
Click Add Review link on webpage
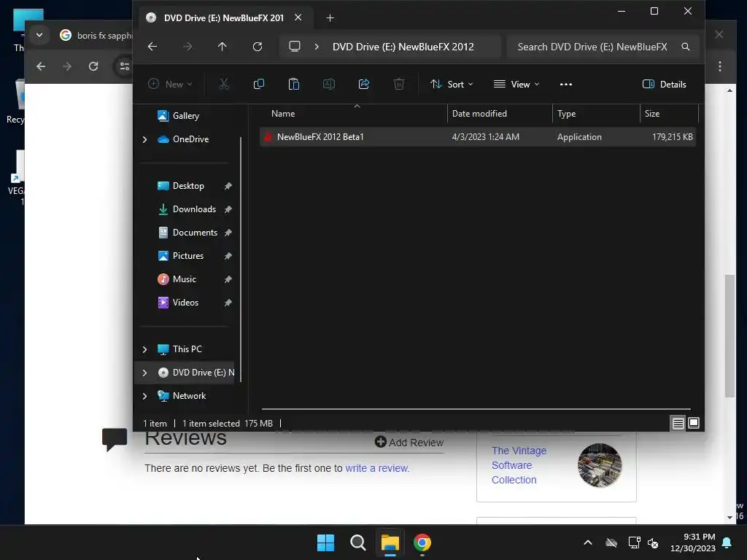[x=409, y=443]
